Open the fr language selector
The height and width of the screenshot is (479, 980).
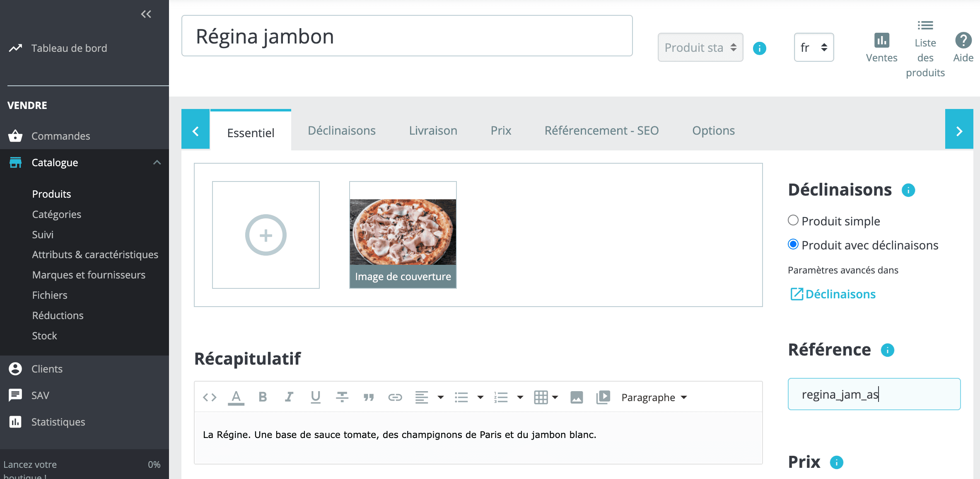(813, 47)
